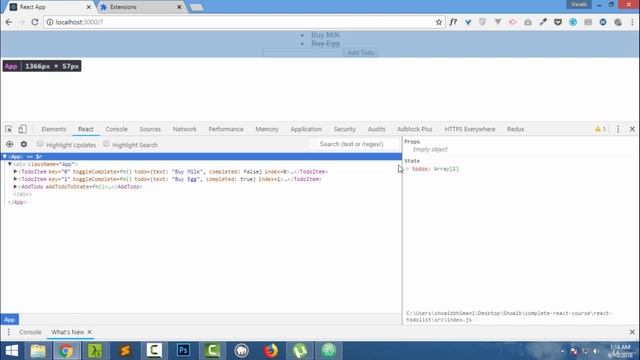Open a new browser tab
This screenshot has height=360, width=640.
pyautogui.click(x=196, y=7)
